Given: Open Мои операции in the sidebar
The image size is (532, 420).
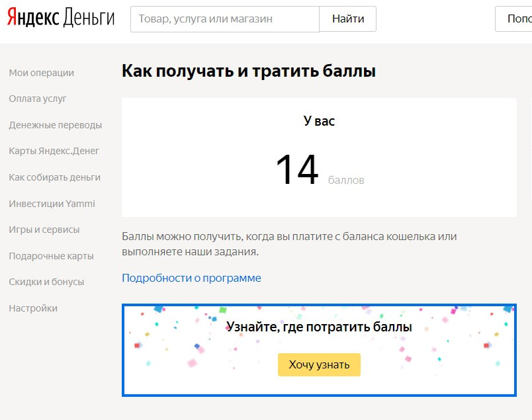Looking at the screenshot, I should [x=42, y=73].
